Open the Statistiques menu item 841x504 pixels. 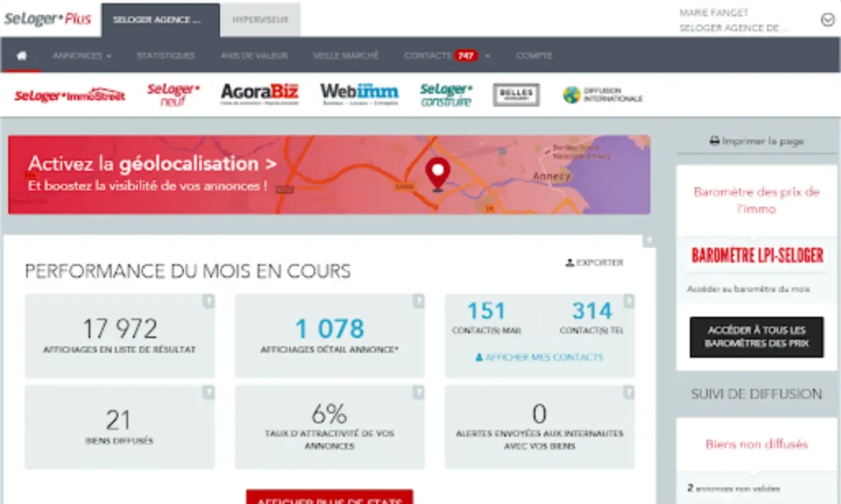(166, 56)
